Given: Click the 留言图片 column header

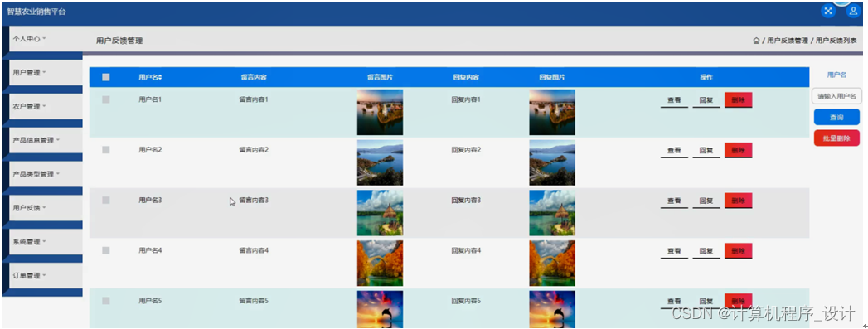Looking at the screenshot, I should [381, 77].
